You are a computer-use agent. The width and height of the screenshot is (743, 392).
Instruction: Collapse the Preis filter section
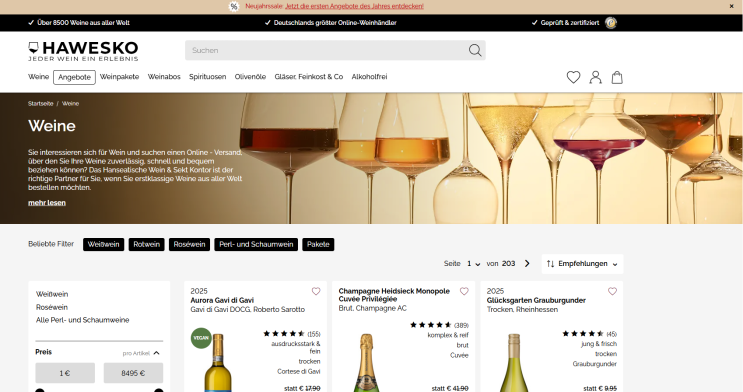pos(156,353)
